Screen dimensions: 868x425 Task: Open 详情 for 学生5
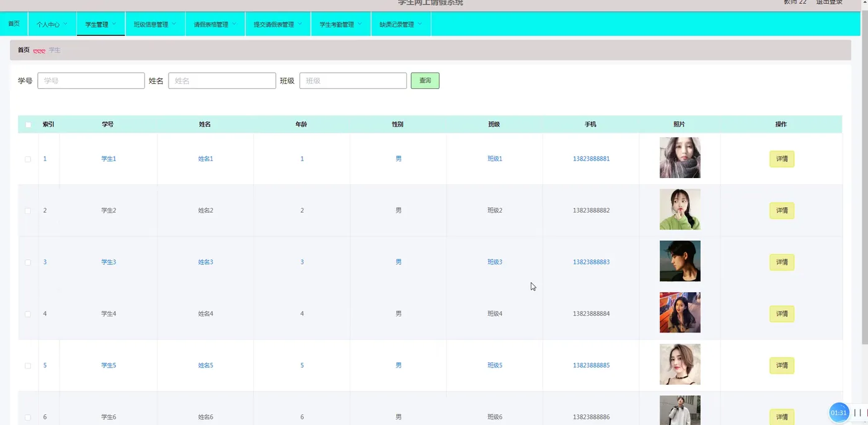(782, 365)
